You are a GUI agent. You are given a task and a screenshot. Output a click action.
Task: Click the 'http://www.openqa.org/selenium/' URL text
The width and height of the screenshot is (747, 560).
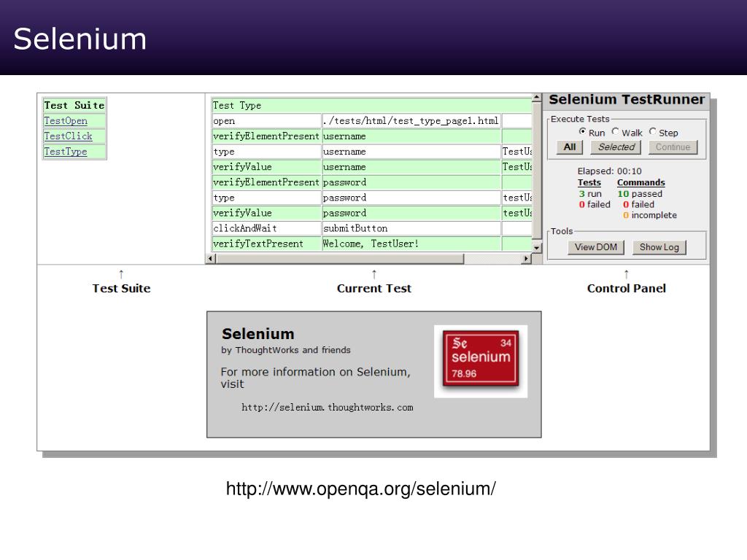360,489
